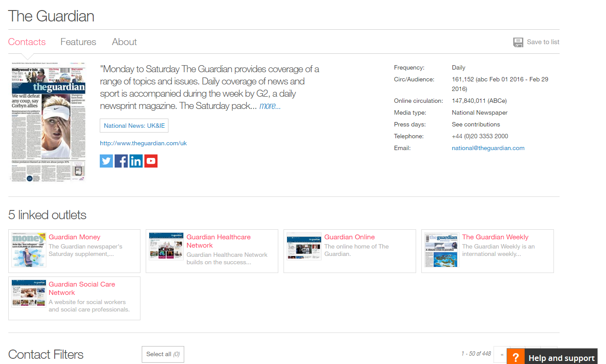Click the Save to list link

coord(543,42)
